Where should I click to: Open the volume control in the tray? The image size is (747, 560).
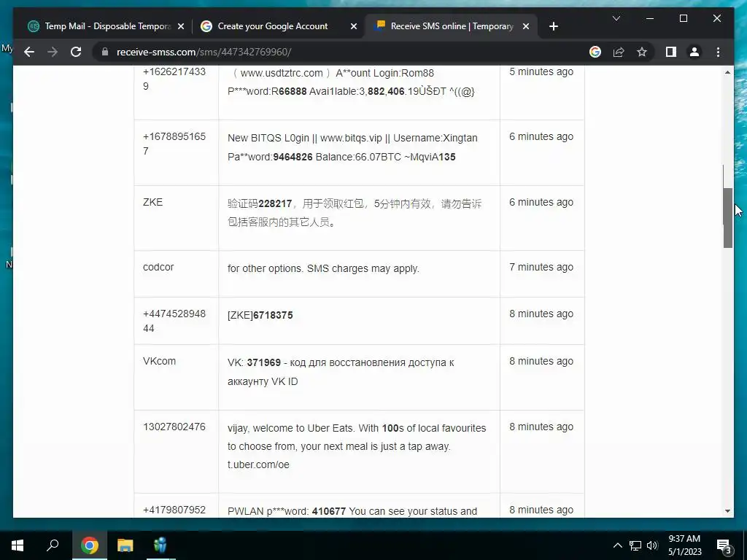click(652, 545)
